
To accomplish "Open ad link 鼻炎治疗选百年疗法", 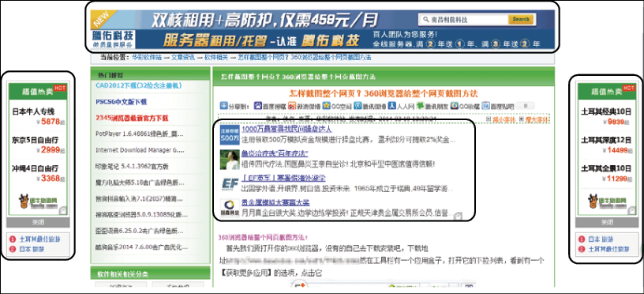I will [x=275, y=154].
